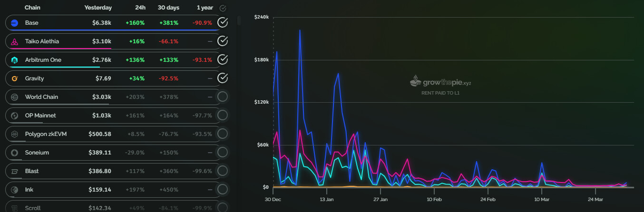Select the Blast chain name

click(32, 171)
